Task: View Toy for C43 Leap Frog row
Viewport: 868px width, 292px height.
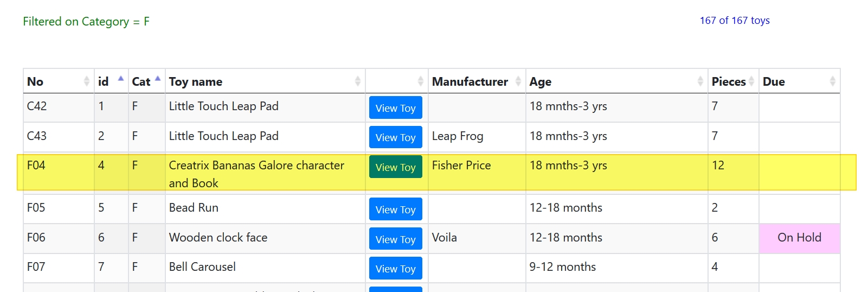Action: tap(395, 138)
